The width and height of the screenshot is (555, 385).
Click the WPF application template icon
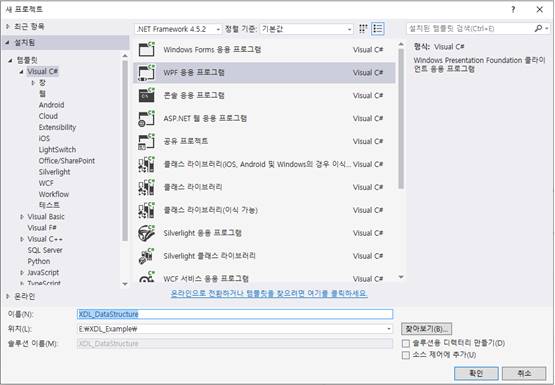[x=146, y=73]
